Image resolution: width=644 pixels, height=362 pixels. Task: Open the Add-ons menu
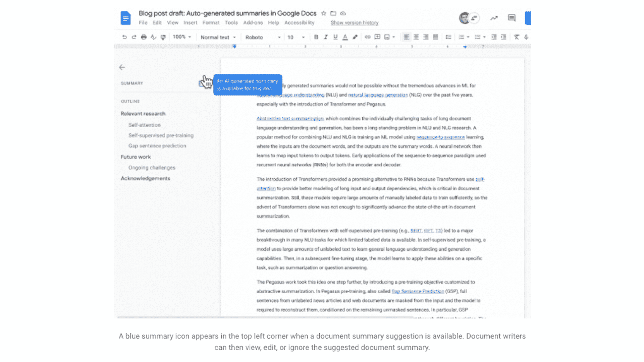pos(253,23)
